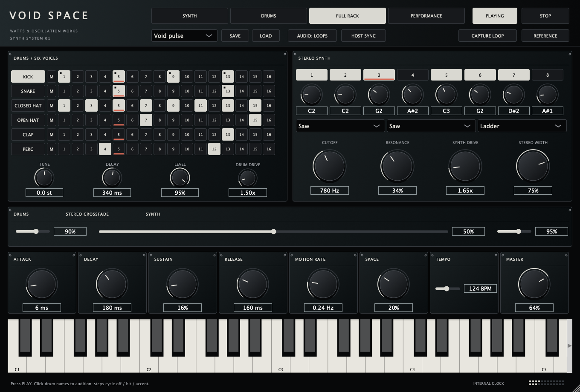Click the Stereo Width knob
The image size is (580, 392).
pos(533,166)
